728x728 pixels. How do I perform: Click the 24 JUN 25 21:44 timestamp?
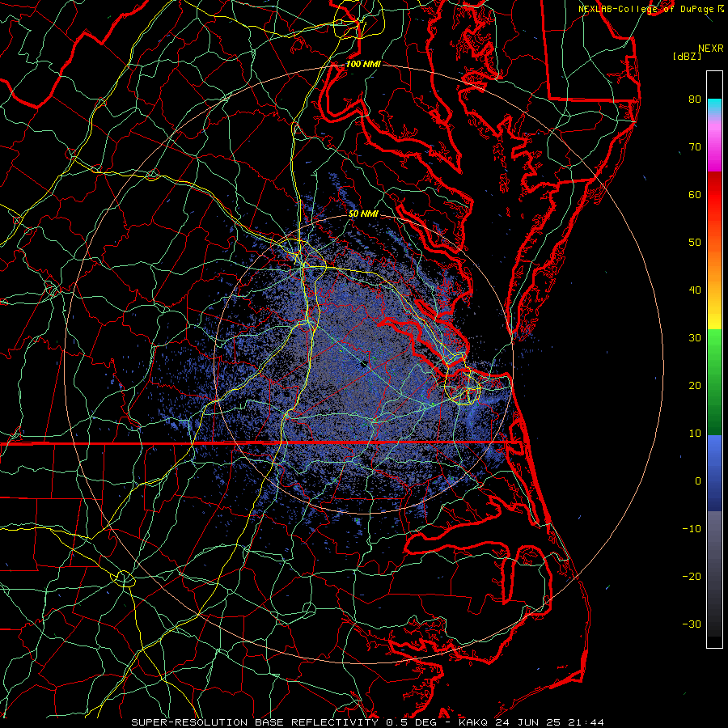pyautogui.click(x=549, y=722)
